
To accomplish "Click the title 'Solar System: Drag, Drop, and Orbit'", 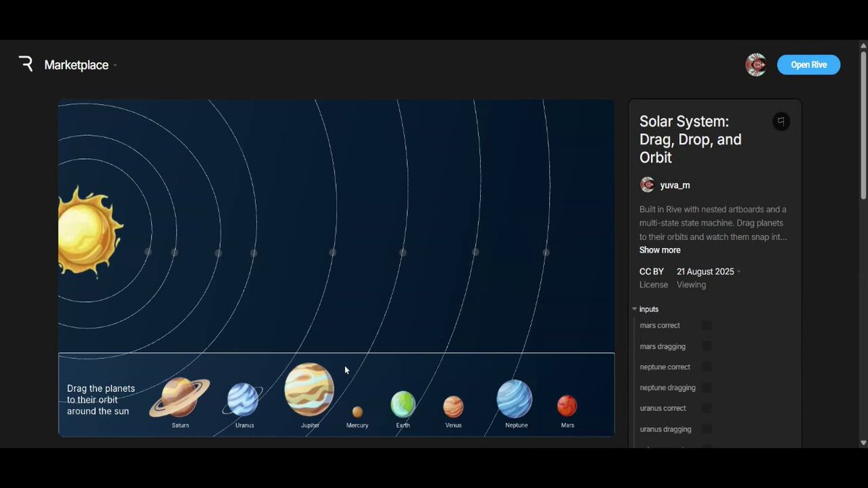I will point(690,140).
